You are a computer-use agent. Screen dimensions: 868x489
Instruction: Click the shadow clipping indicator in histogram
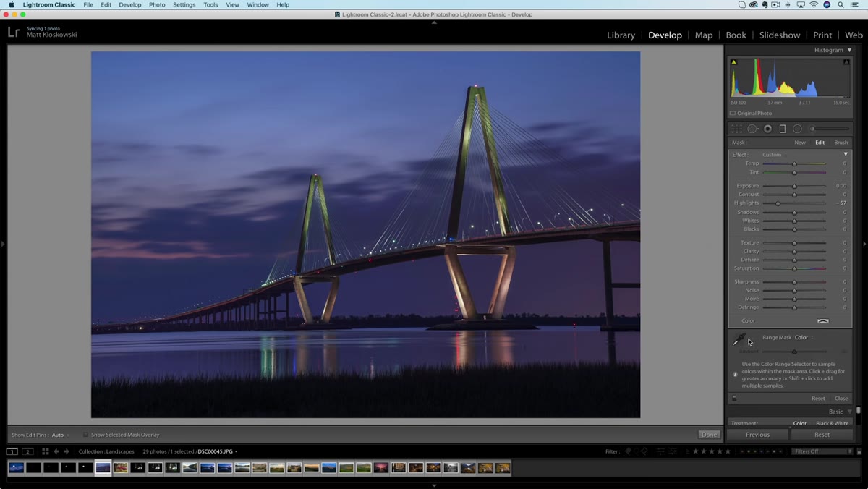click(x=733, y=62)
